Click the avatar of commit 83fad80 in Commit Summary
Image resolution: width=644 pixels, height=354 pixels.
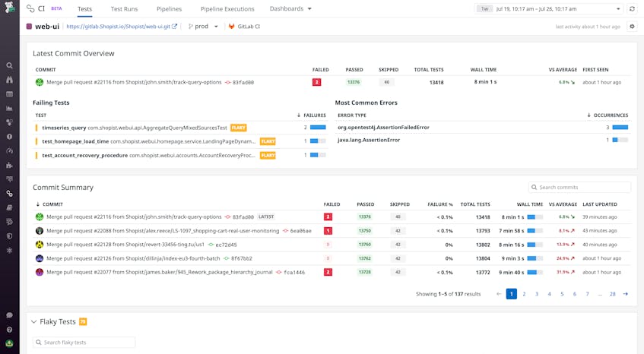pyautogui.click(x=40, y=217)
